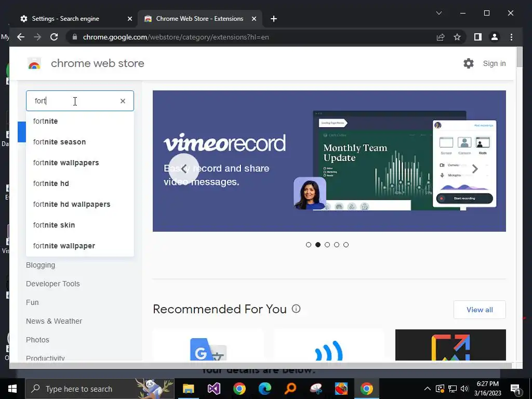Open the notification center icon
The width and height of the screenshot is (532, 399).
click(515, 389)
